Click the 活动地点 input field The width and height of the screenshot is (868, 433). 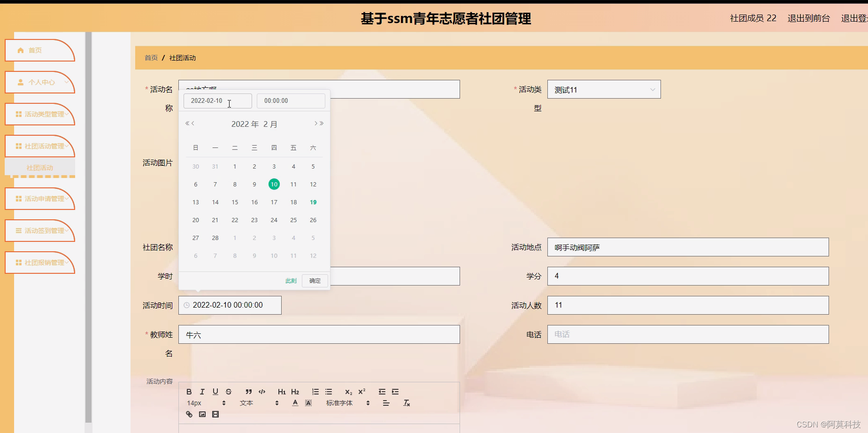point(688,247)
